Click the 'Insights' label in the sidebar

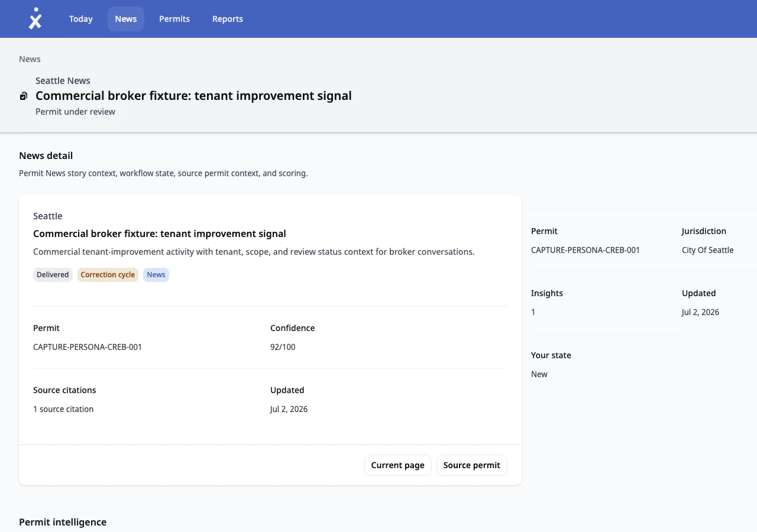[x=547, y=293]
